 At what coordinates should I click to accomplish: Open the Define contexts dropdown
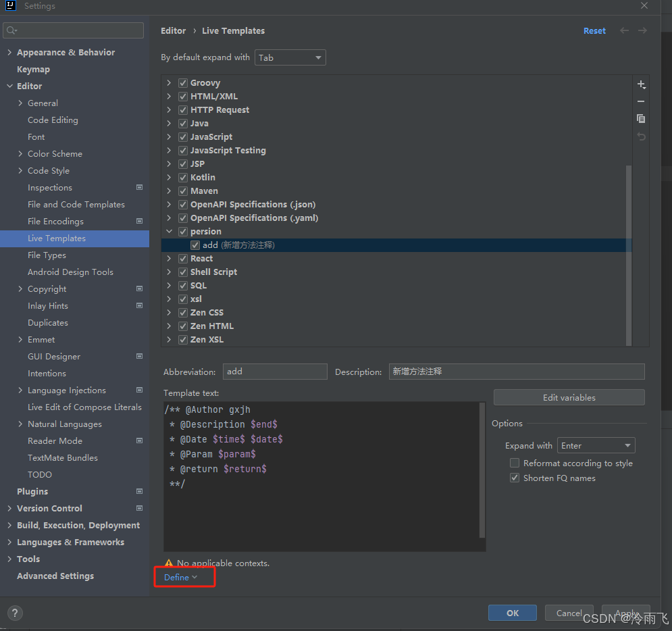(180, 578)
